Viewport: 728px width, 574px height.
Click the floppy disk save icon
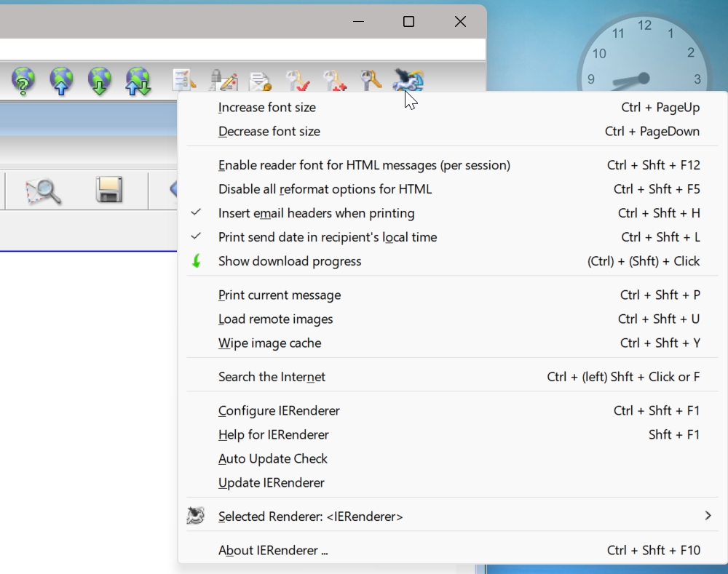[108, 191]
